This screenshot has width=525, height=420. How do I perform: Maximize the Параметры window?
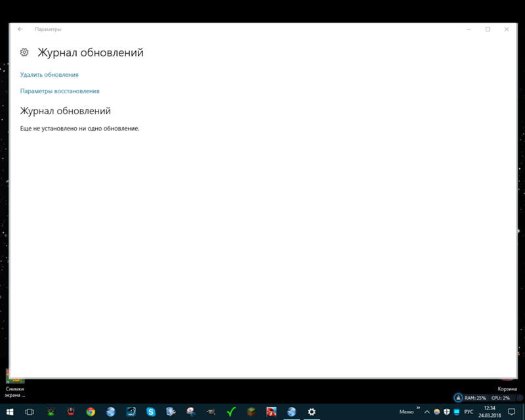coord(488,29)
